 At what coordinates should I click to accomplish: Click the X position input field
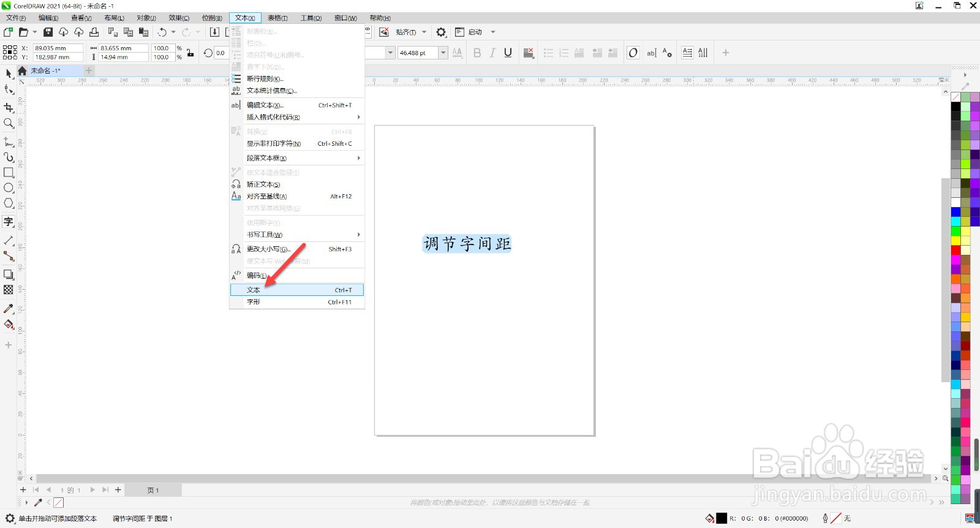[x=58, y=48]
